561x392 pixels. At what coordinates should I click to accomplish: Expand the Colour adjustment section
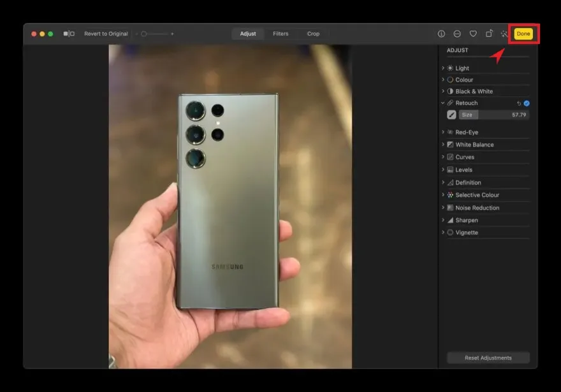click(x=443, y=80)
